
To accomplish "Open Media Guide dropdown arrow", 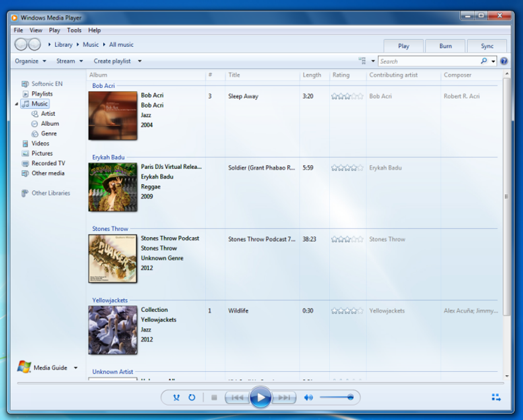I will pyautogui.click(x=76, y=368).
